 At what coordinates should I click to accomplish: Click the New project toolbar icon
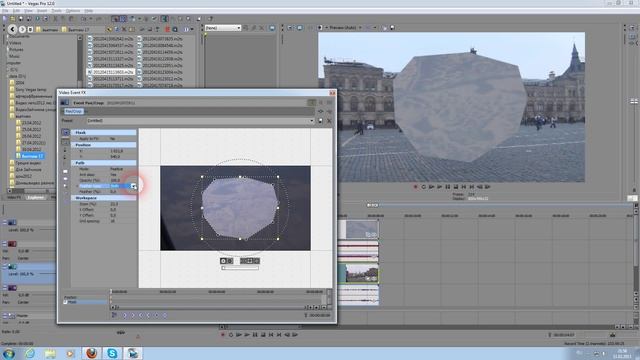(x=5, y=19)
